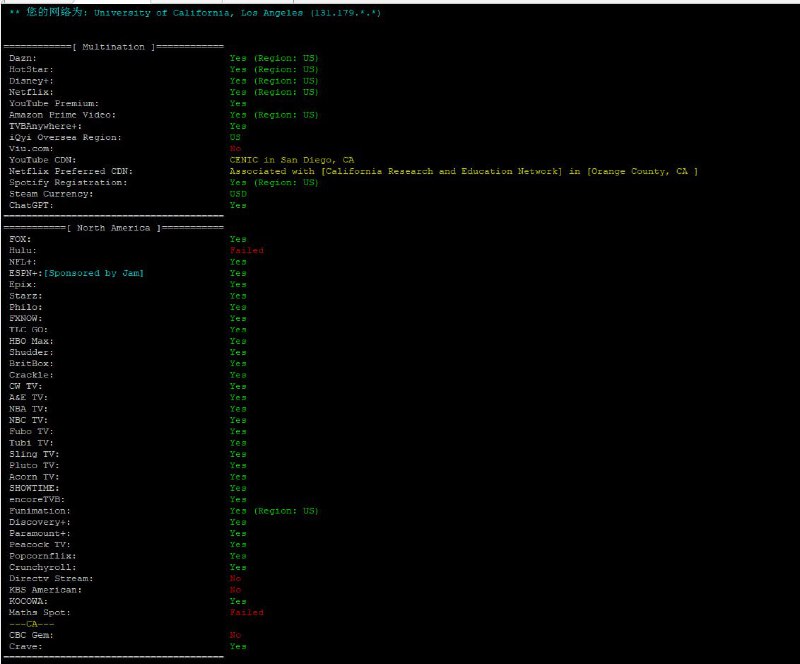Click the TVBAnywhere+: label
Viewport: 800px width, 664px height.
click(45, 126)
